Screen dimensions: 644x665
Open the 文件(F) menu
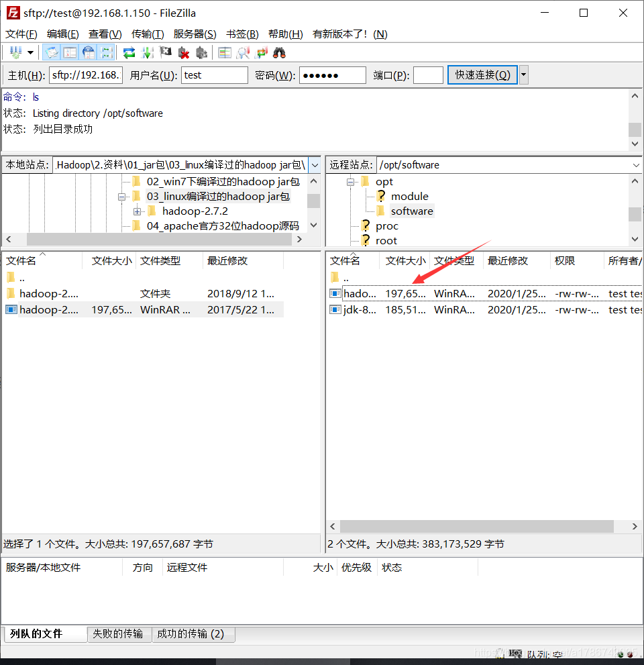[x=21, y=34]
